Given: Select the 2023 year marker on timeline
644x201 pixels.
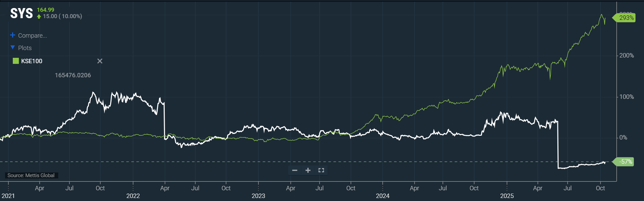Looking at the screenshot, I should coord(258,196).
